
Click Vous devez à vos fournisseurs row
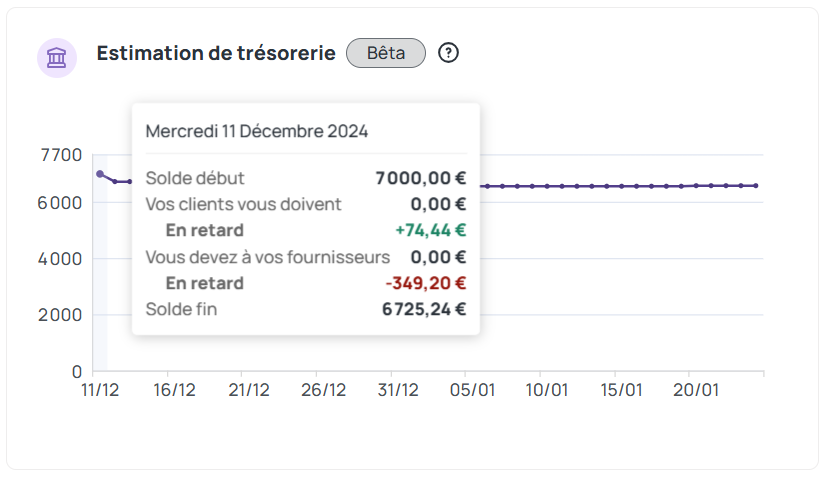pyautogui.click(x=267, y=257)
